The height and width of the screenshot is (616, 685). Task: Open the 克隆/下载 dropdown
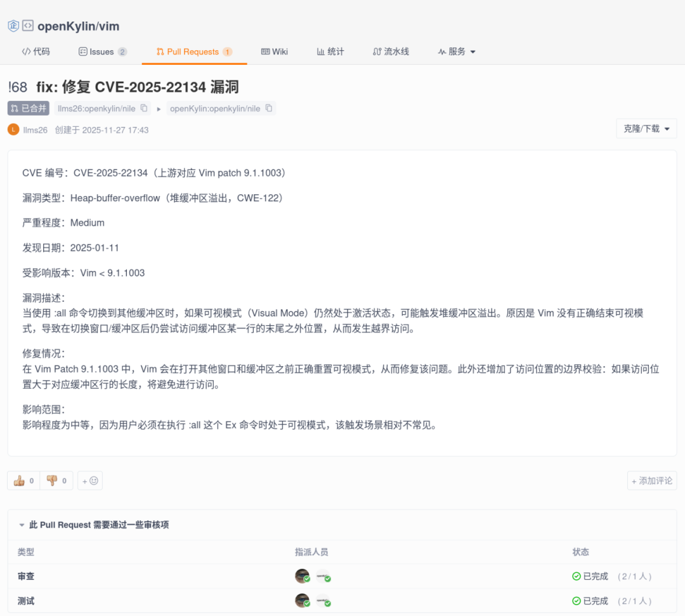pyautogui.click(x=646, y=129)
